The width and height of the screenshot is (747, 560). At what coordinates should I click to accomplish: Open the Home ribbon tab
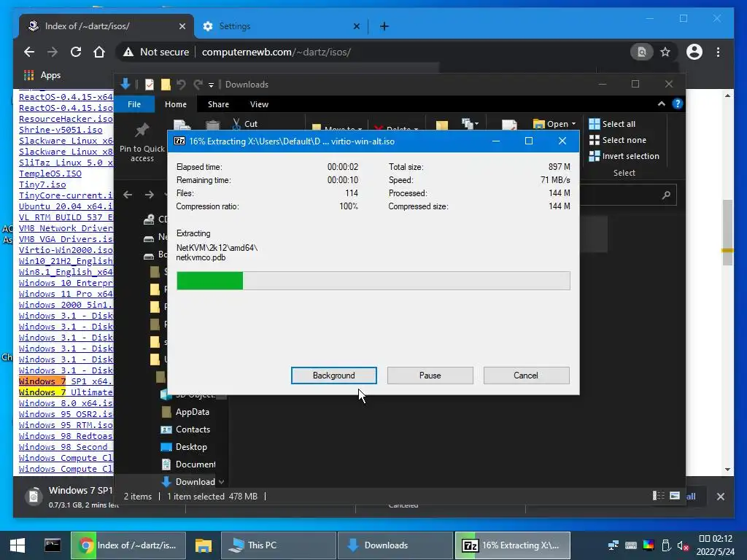click(x=176, y=104)
